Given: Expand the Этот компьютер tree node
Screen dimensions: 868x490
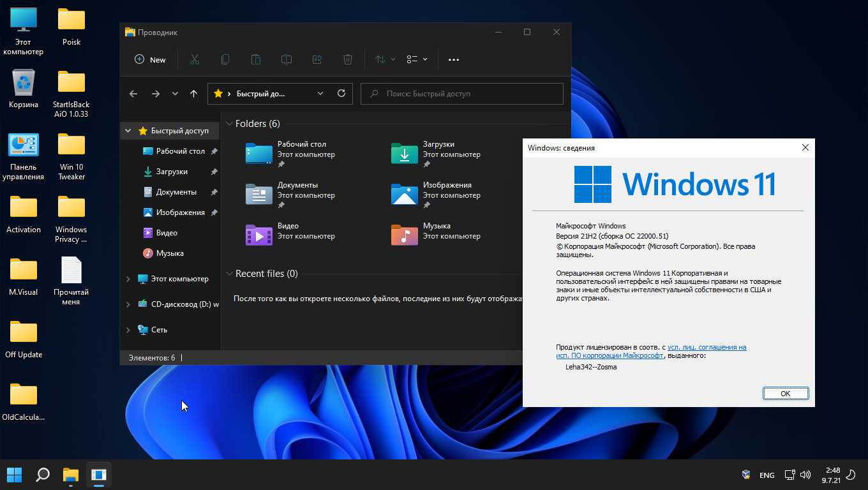Looking at the screenshot, I should tap(128, 279).
